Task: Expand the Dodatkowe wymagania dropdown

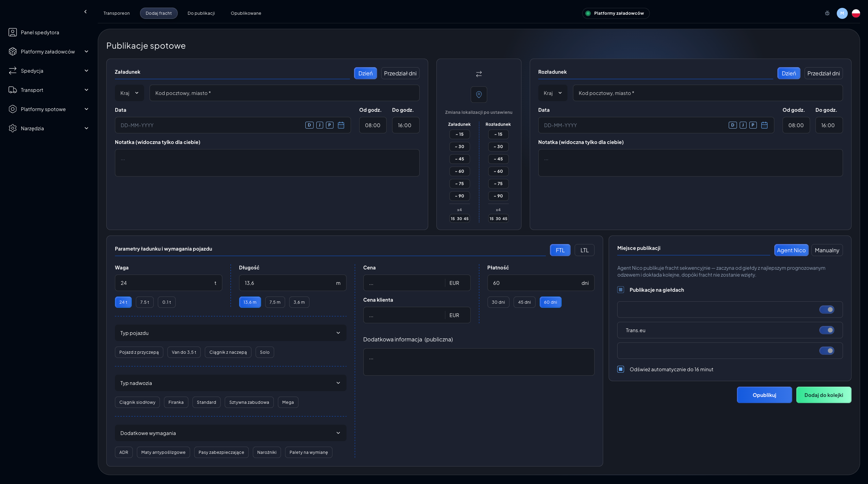Action: click(231, 433)
